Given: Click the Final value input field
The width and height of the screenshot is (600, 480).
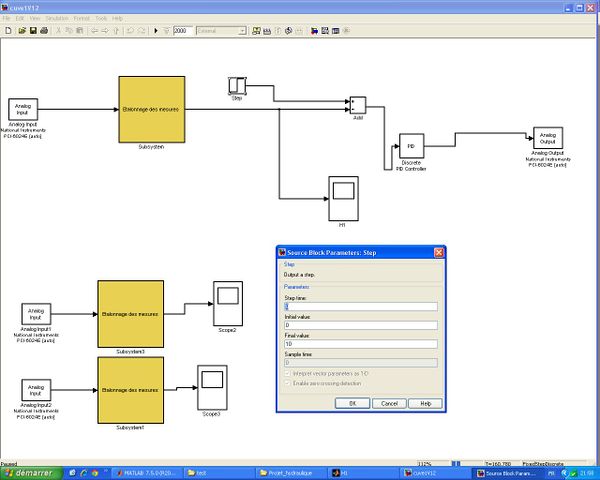Looking at the screenshot, I should [x=361, y=344].
